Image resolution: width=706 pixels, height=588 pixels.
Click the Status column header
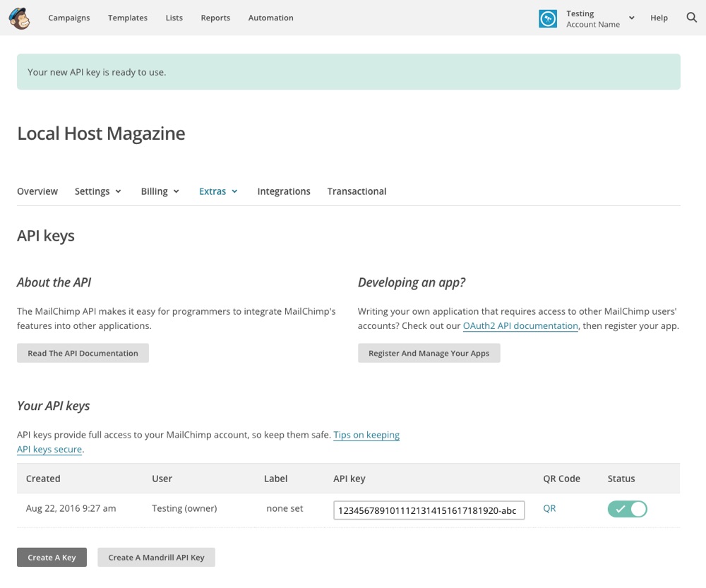click(x=621, y=479)
